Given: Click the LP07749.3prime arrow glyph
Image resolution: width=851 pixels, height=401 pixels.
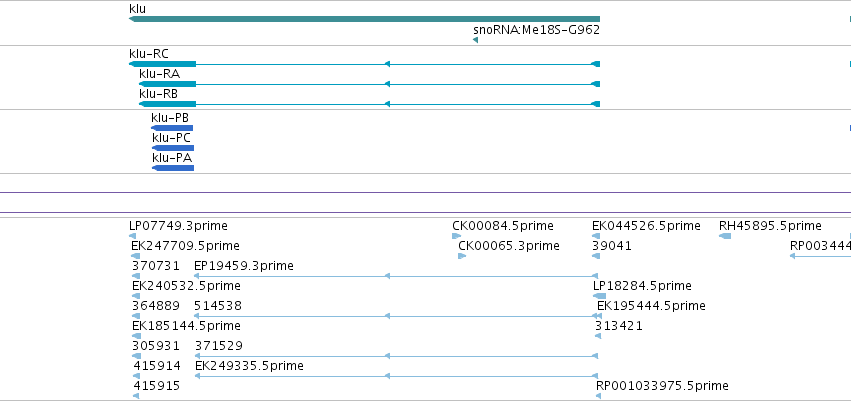Looking at the screenshot, I should tap(132, 236).
